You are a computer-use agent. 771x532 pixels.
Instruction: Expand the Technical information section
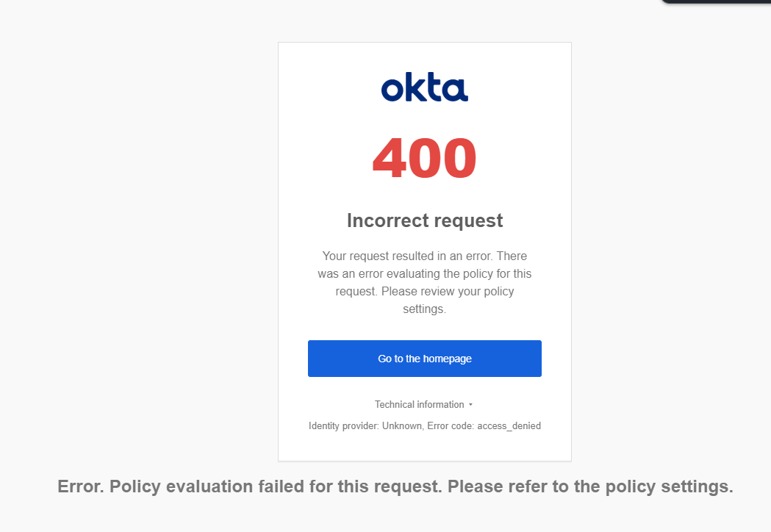pyautogui.click(x=420, y=405)
